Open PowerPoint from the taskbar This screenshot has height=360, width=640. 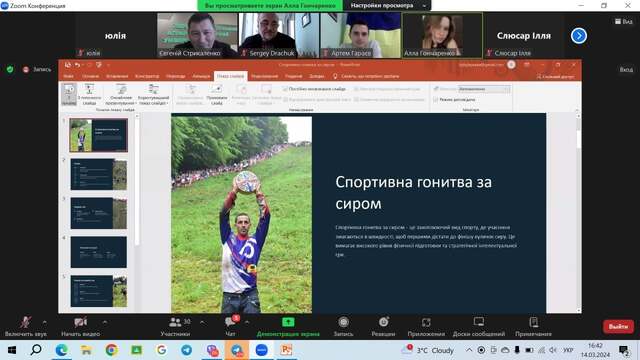click(x=286, y=350)
